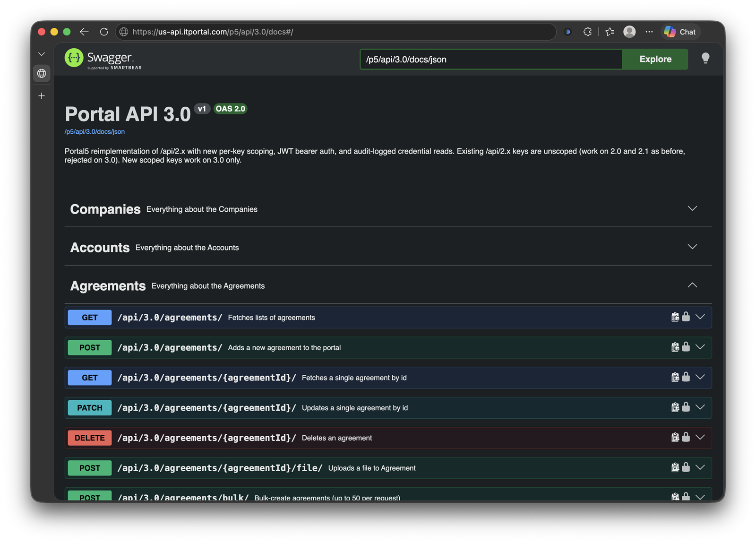Click the GET badge for agreements list

(x=90, y=318)
